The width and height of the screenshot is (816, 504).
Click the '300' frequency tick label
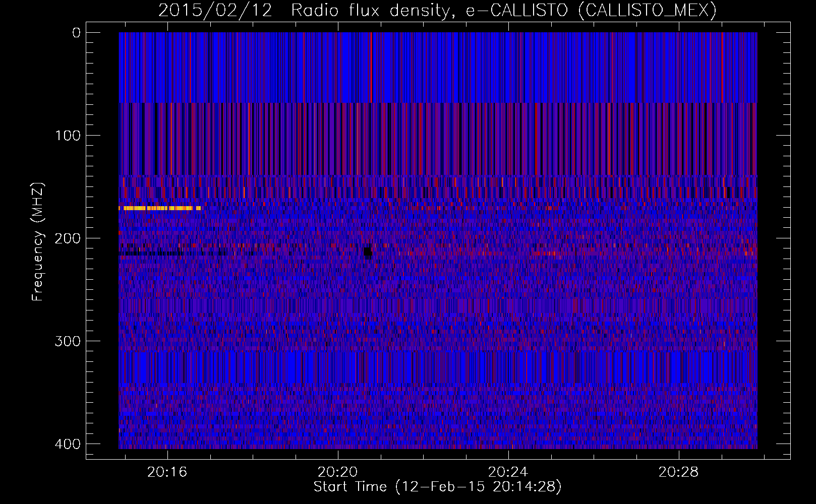[x=68, y=341]
